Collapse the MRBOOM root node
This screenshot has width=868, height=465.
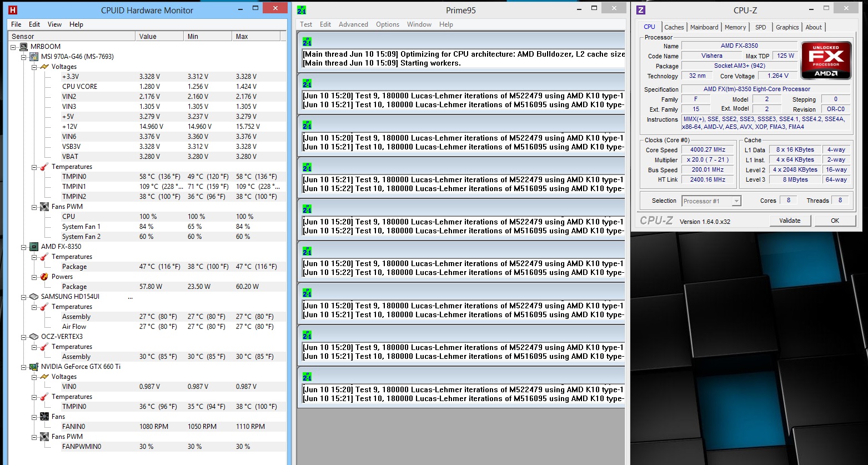tap(13, 47)
